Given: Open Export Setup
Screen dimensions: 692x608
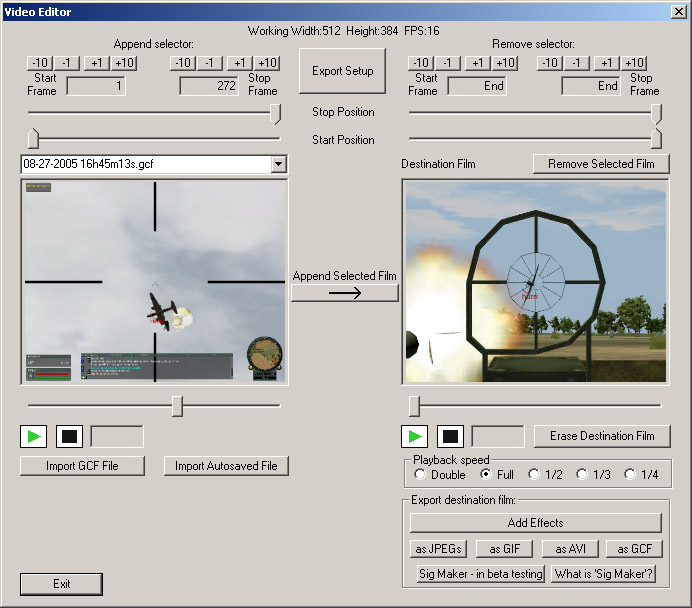Looking at the screenshot, I should click(342, 71).
